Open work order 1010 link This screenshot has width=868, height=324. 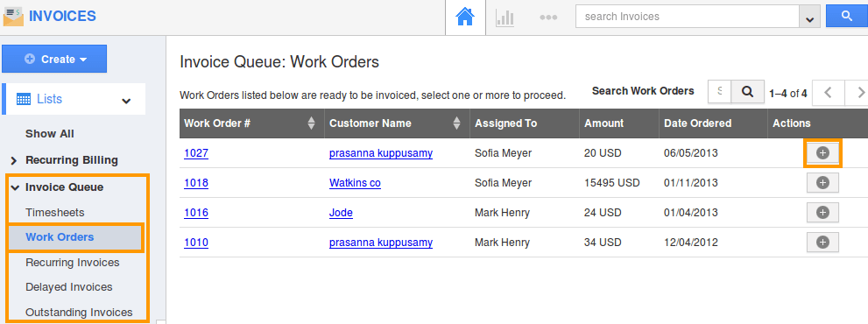tap(196, 243)
